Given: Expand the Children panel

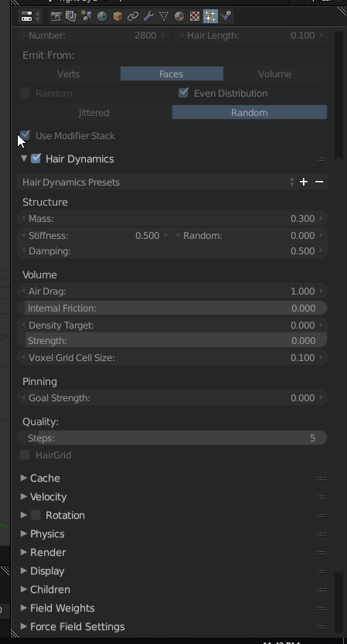Looking at the screenshot, I should point(24,589).
